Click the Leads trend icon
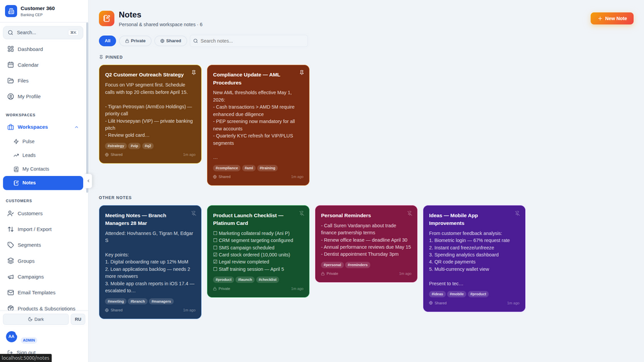Screen dimensions: 644x362 tap(16, 155)
